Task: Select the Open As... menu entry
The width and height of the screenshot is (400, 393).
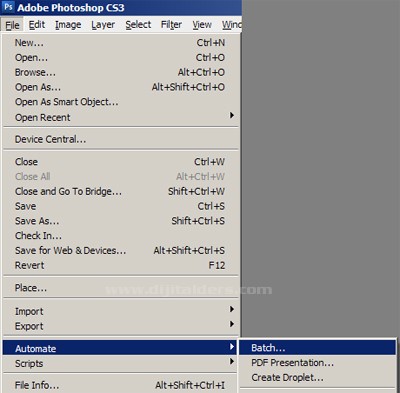Action: (x=120, y=87)
